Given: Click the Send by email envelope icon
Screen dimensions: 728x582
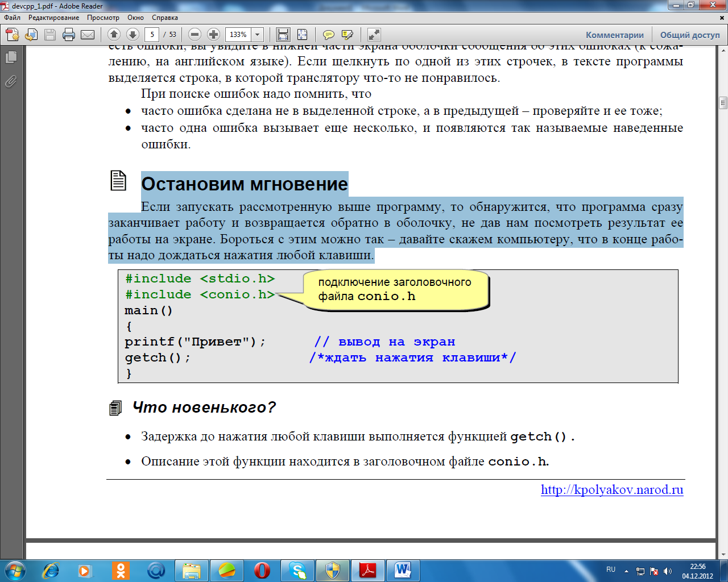Looking at the screenshot, I should click(x=88, y=35).
